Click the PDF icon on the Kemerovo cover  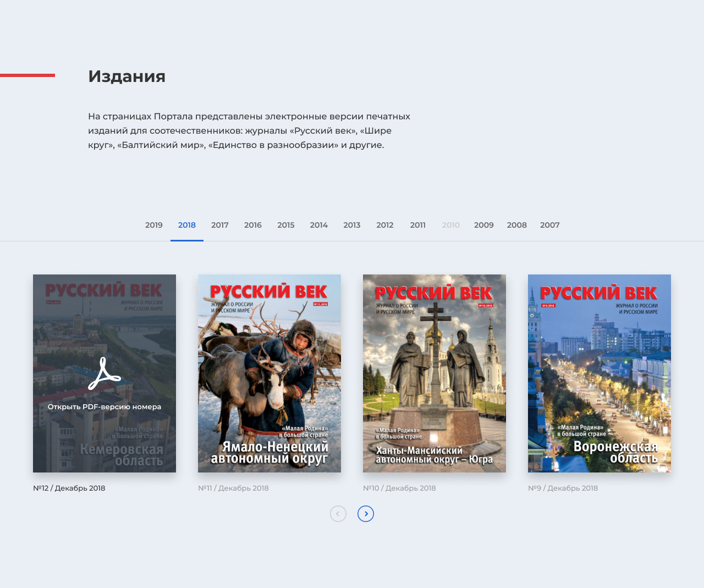(x=104, y=373)
